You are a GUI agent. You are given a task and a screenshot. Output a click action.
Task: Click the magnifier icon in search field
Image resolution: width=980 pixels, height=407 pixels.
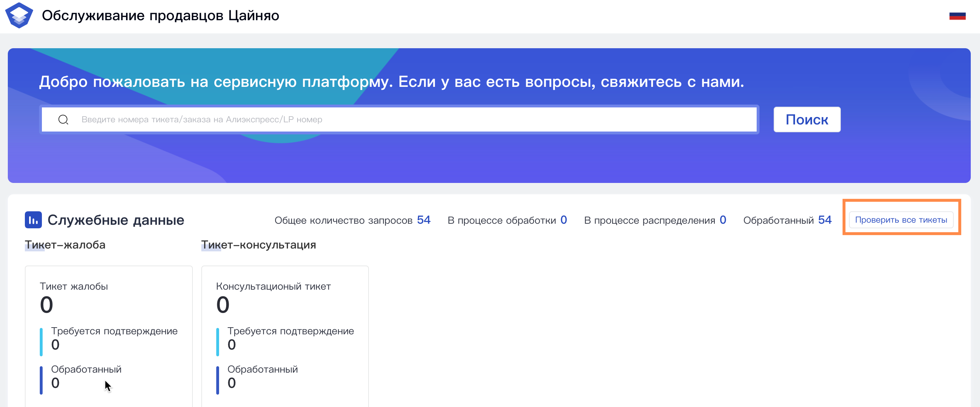tap(63, 120)
